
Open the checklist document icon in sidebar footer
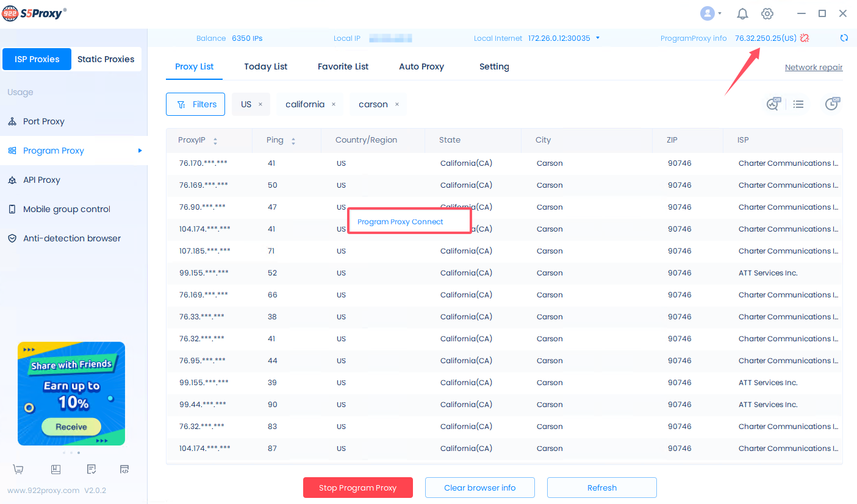click(x=91, y=469)
